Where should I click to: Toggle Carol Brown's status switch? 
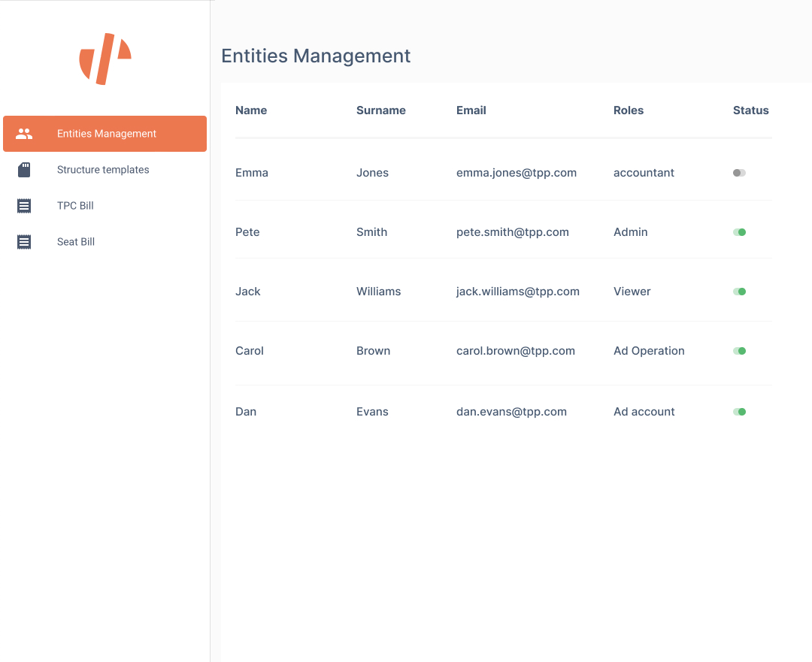click(739, 351)
